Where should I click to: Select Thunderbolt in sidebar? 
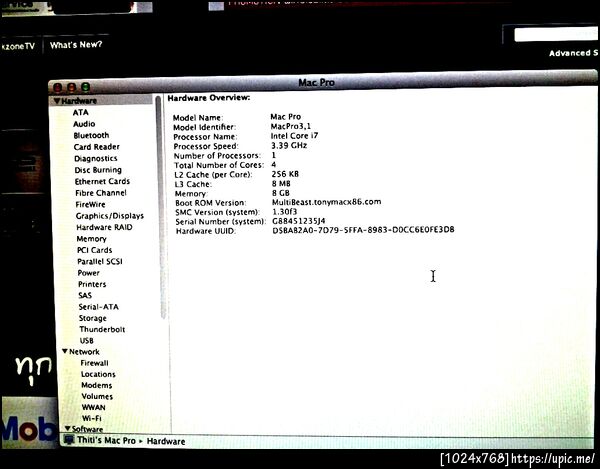[103, 329]
